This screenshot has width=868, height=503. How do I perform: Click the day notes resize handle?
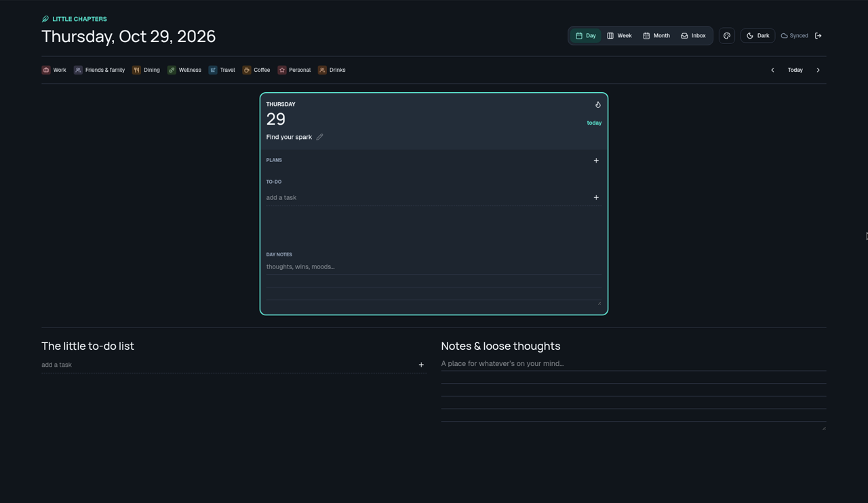coord(599,302)
